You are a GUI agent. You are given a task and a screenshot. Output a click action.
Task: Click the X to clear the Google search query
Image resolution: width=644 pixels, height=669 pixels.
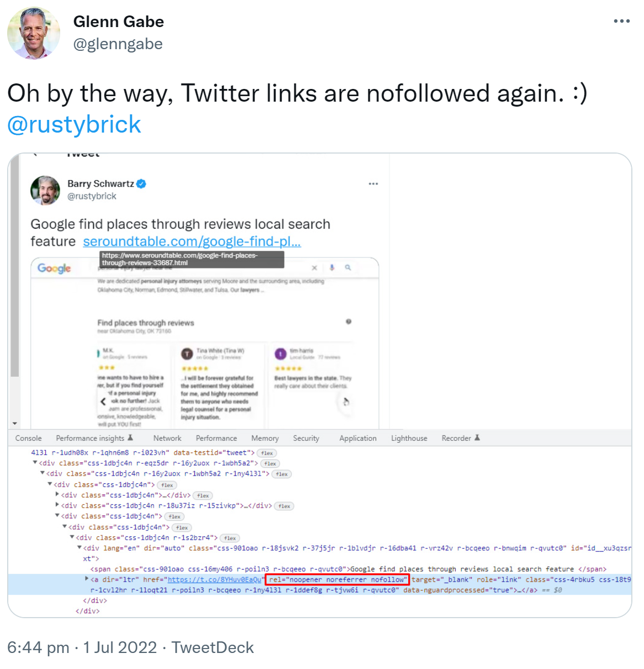click(x=314, y=267)
